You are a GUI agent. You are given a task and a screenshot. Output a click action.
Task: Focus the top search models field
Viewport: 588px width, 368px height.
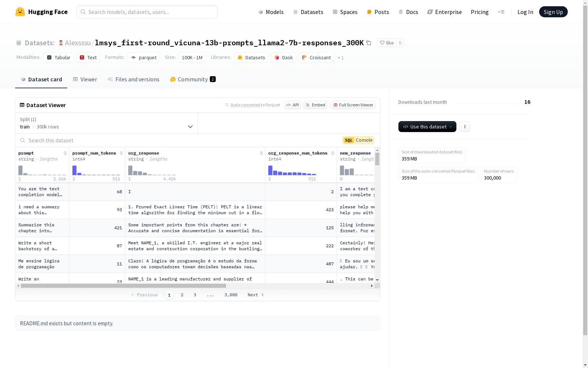[147, 12]
